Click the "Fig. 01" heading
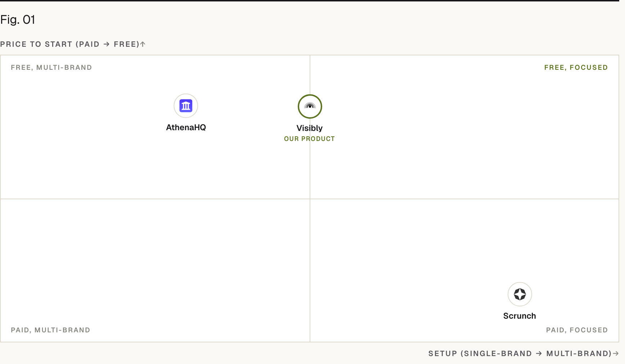Viewport: 625px width, 364px height. tap(18, 19)
